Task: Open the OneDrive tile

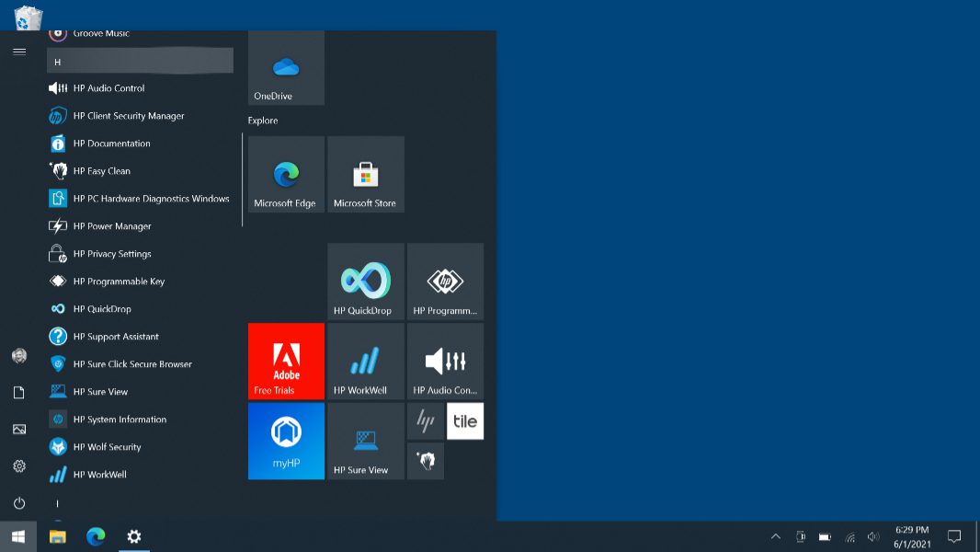Action: [286, 68]
